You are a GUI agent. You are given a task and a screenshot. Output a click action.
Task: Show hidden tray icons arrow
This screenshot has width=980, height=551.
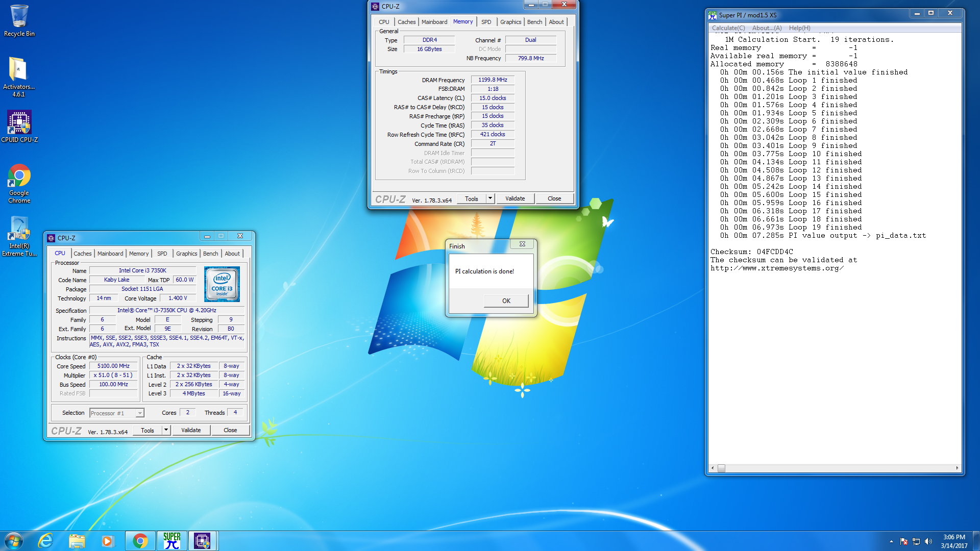coord(891,541)
